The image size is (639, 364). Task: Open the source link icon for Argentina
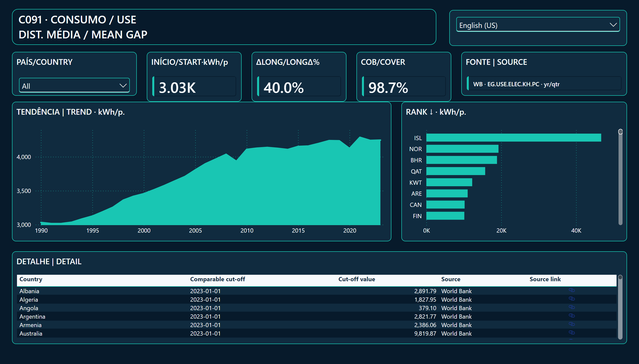(572, 316)
